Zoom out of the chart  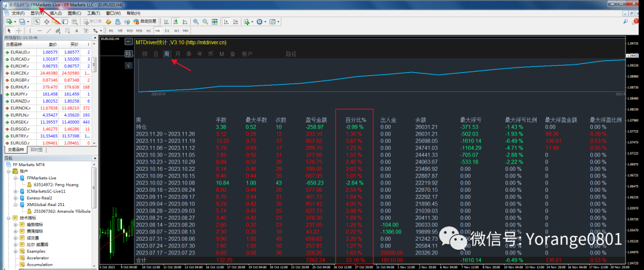point(205,22)
